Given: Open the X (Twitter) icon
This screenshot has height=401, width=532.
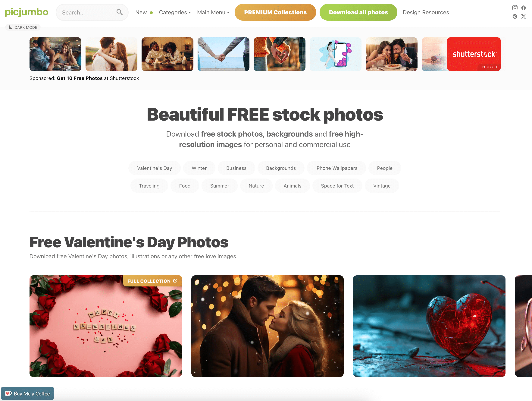Looking at the screenshot, I should point(523,16).
